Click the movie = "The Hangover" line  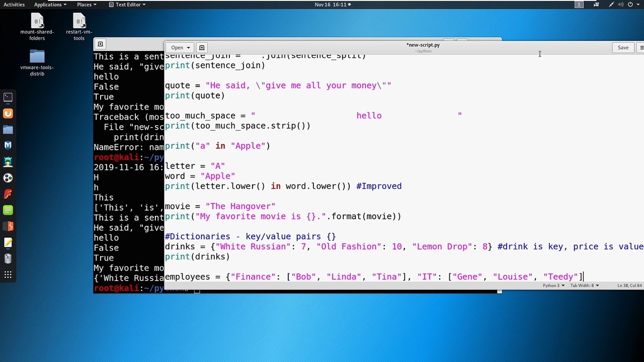pos(220,206)
